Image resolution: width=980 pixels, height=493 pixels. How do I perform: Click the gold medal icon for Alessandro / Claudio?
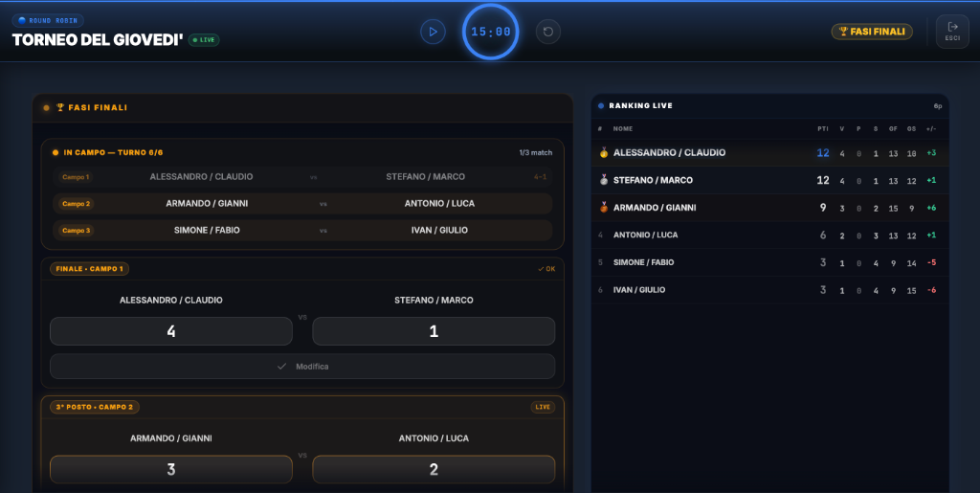(604, 152)
